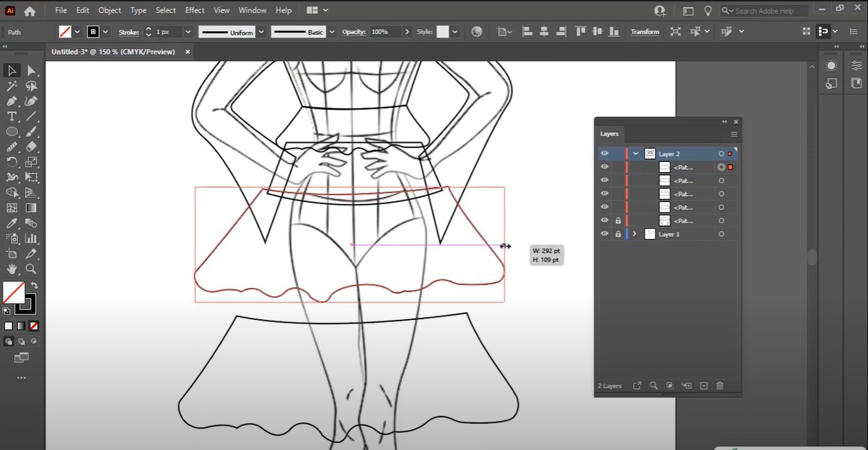This screenshot has height=450, width=868.
Task: Activate the Eyedropper tool
Action: point(12,223)
